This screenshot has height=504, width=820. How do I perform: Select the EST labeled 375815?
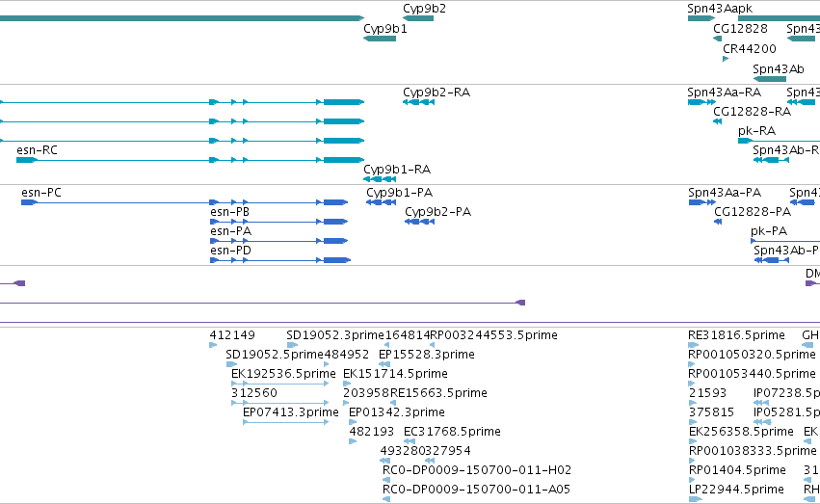(x=712, y=412)
